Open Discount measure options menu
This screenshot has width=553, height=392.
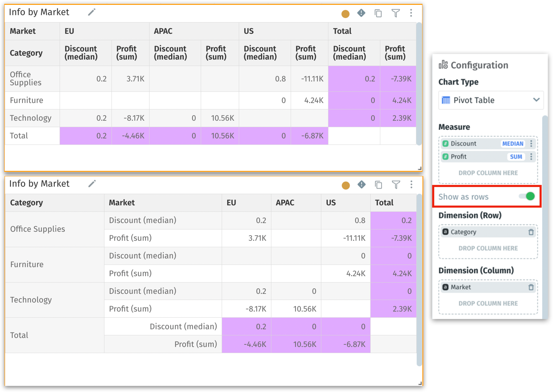(x=531, y=144)
